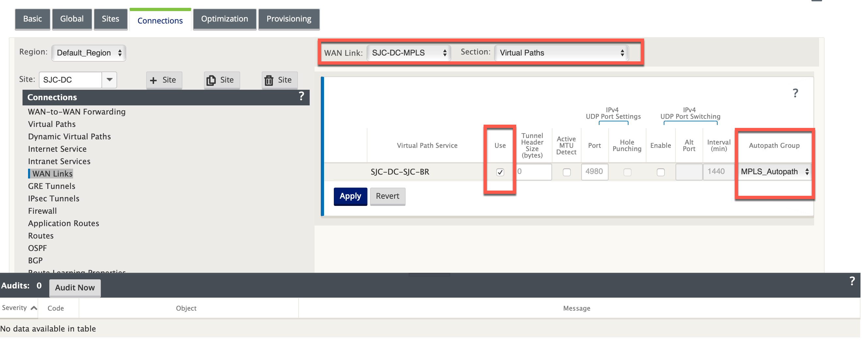The width and height of the screenshot is (868, 340).
Task: Open the Provisioning tab
Action: [x=289, y=19]
